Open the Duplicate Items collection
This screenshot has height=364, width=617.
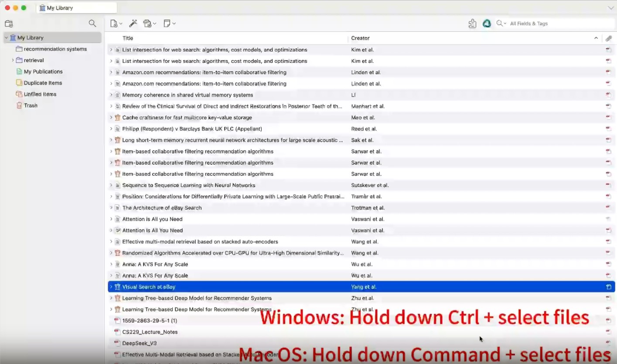[43, 83]
